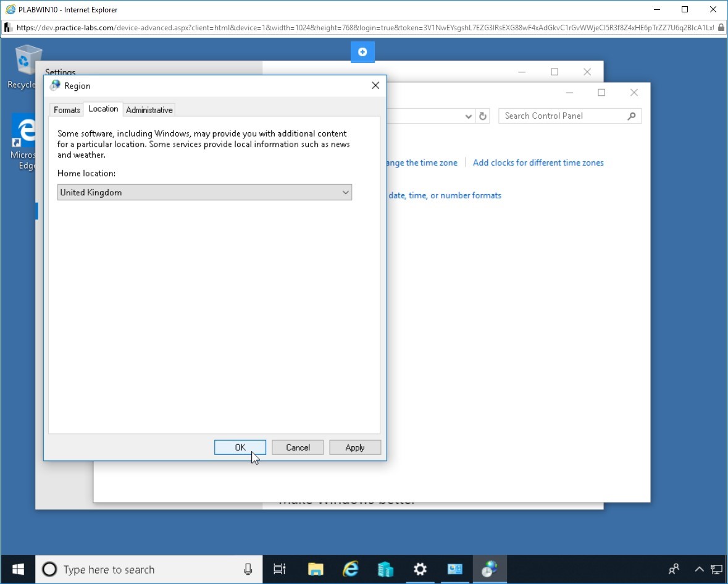Close the Control Panel window
Viewport: 728px width, 584px height.
pos(634,93)
